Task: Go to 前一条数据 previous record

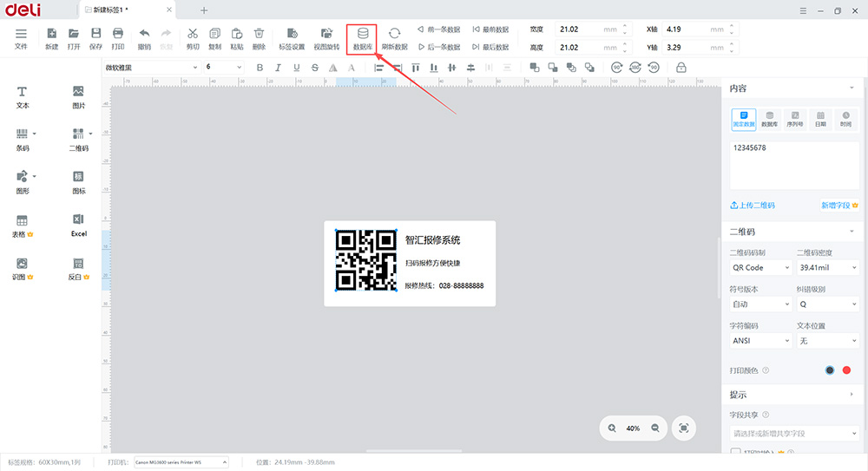Action: click(439, 29)
